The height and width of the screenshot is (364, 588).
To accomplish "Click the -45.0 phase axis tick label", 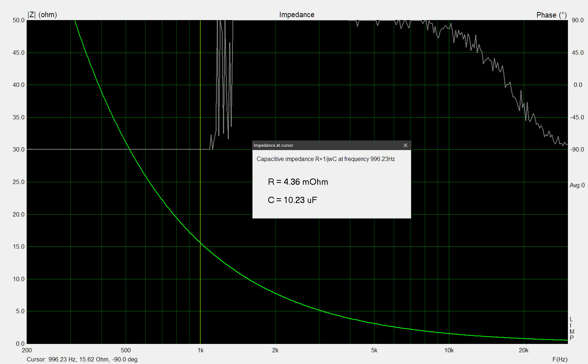I will pos(577,118).
